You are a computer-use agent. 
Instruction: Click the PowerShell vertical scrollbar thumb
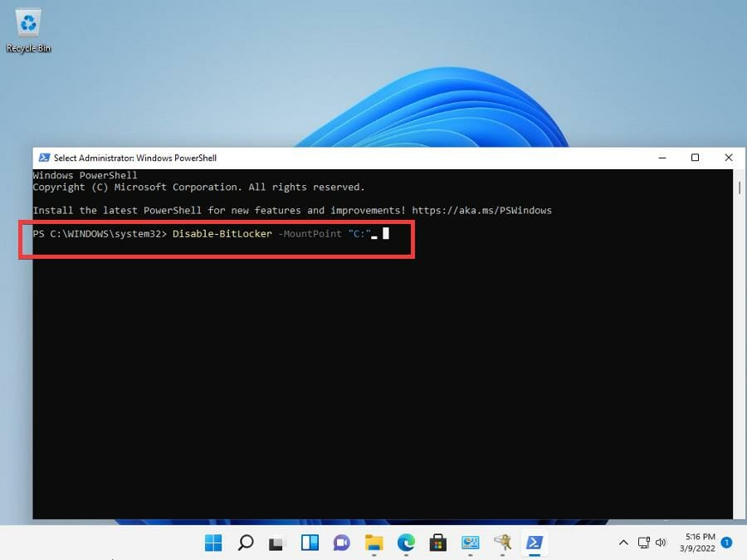[740, 187]
